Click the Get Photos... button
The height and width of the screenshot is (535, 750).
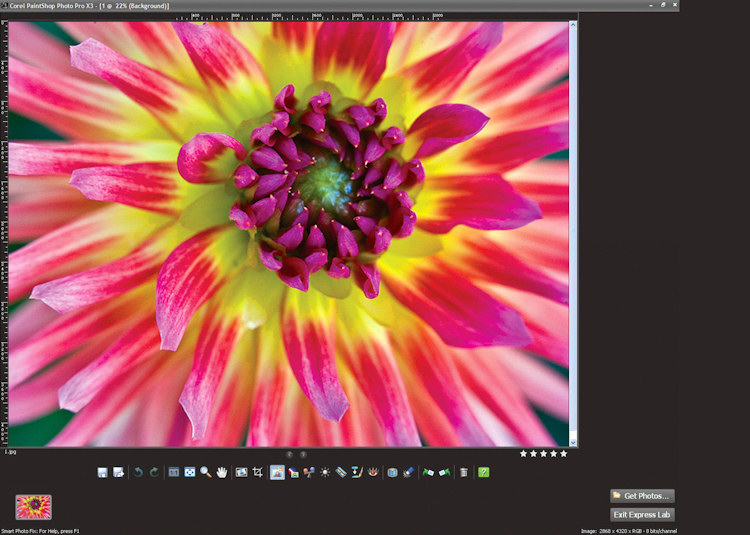coord(642,495)
